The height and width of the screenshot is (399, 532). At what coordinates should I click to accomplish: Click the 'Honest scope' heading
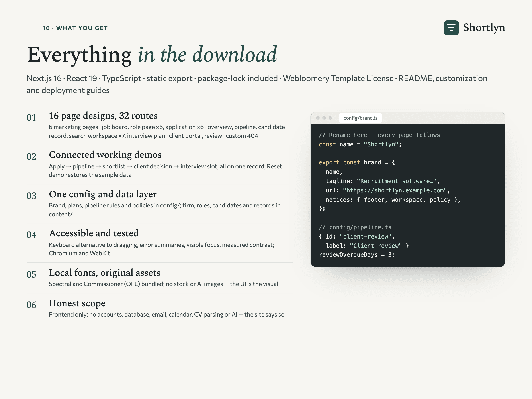(x=77, y=303)
